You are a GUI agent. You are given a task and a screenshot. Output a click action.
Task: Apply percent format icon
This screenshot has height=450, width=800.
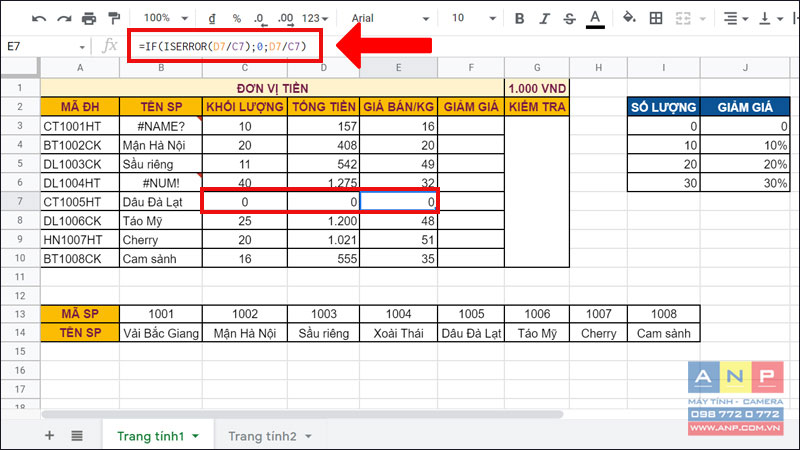tap(237, 18)
